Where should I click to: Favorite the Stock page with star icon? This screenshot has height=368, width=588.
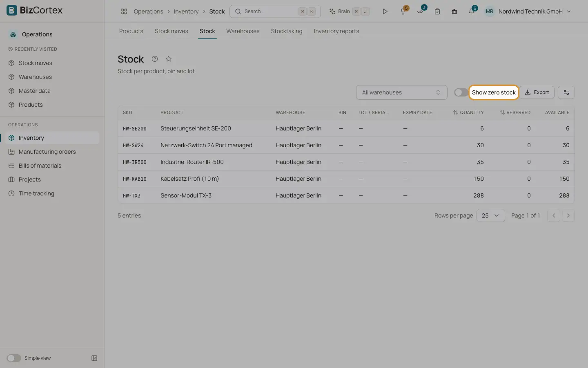pos(169,59)
